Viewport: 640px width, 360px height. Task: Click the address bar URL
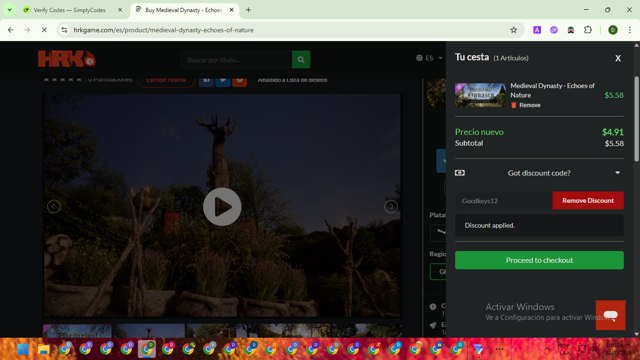(164, 30)
